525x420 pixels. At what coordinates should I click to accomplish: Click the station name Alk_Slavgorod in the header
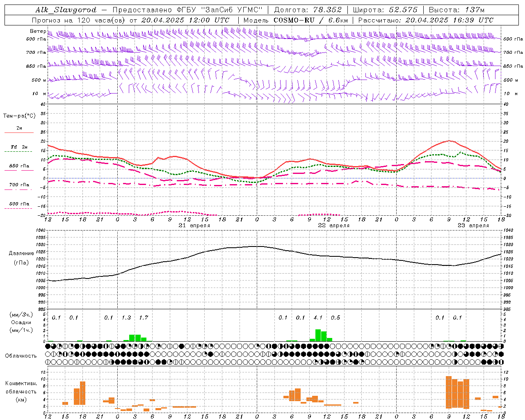tap(66, 10)
